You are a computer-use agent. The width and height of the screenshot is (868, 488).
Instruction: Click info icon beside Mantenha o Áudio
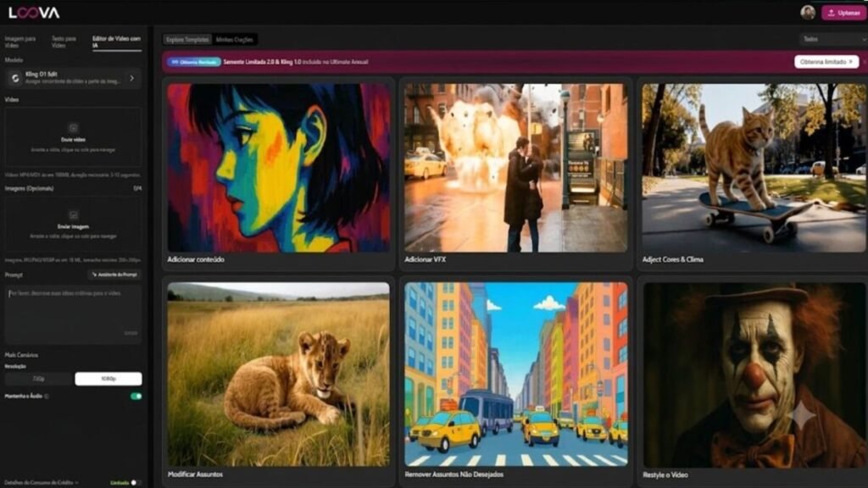(47, 396)
